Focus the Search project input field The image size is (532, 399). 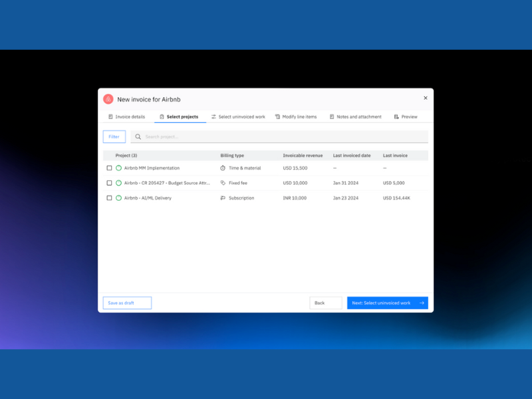coord(279,137)
